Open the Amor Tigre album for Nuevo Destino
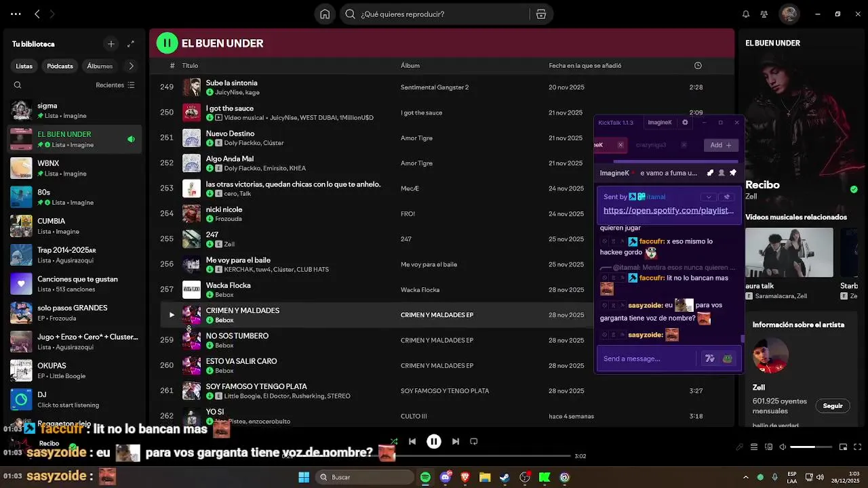 tap(416, 138)
